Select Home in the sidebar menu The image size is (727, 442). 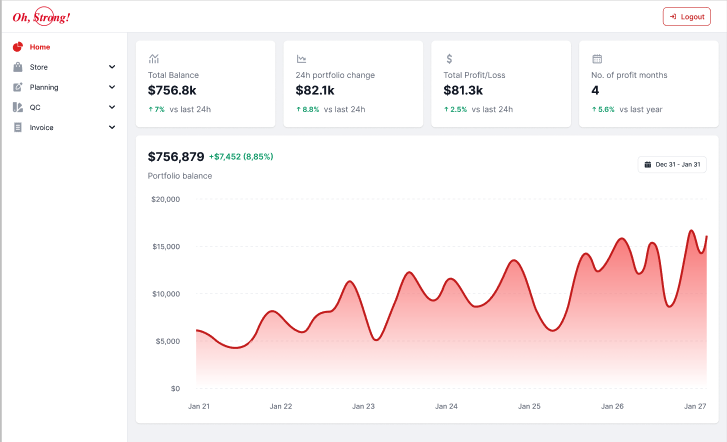coord(40,47)
